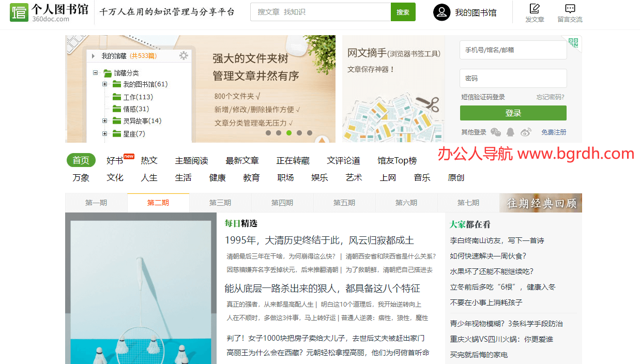Click the gear settings icon in 我的馆藏 panel
The image size is (640, 364).
(184, 56)
